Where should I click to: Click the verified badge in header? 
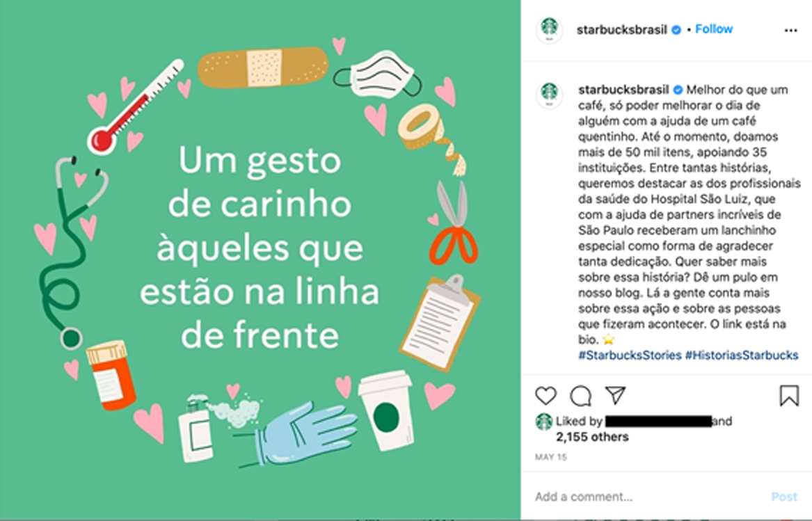pos(676,30)
